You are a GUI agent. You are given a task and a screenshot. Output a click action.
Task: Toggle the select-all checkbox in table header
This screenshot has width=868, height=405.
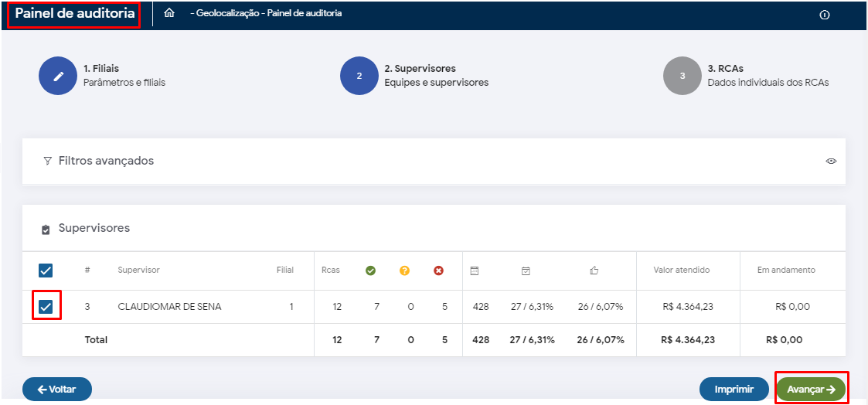[46, 271]
